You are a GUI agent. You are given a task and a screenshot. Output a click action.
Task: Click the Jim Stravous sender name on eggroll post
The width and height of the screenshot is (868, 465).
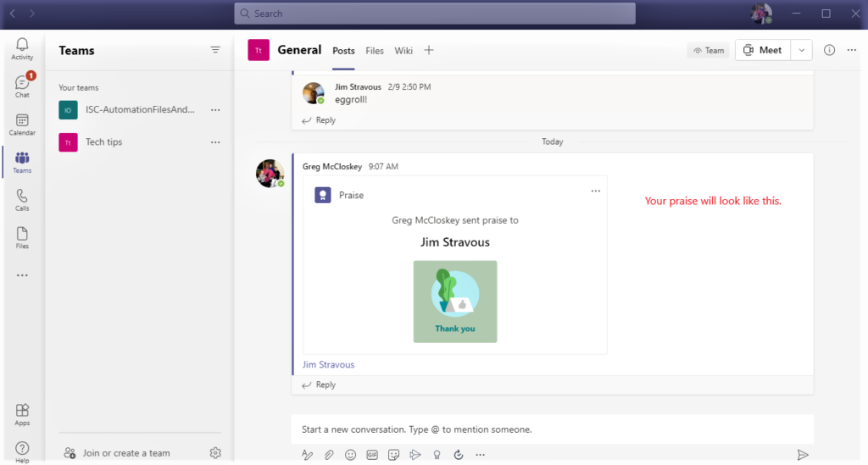pyautogui.click(x=358, y=86)
